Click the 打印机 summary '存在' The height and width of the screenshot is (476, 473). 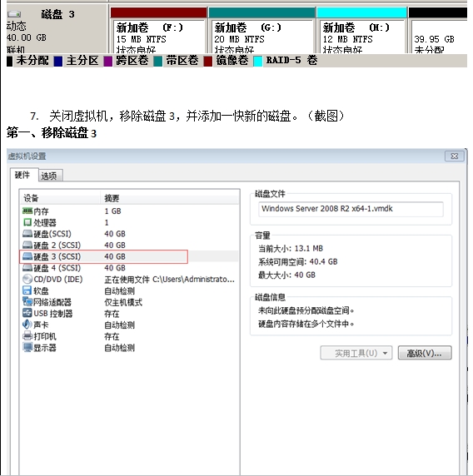coord(112,336)
